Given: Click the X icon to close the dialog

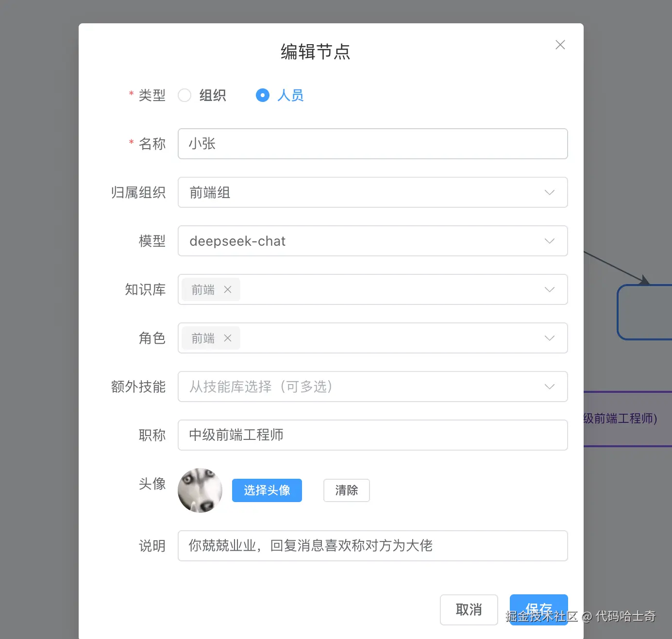Looking at the screenshot, I should pos(560,45).
